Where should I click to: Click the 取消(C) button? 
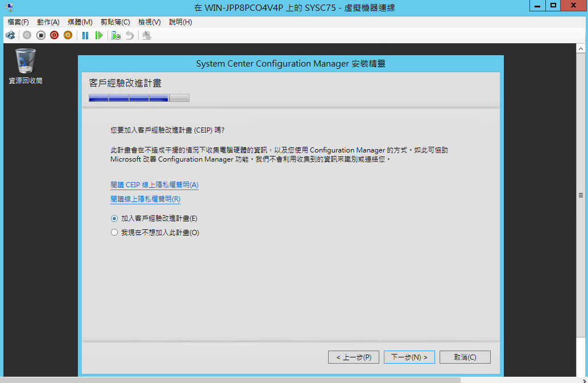click(x=465, y=357)
